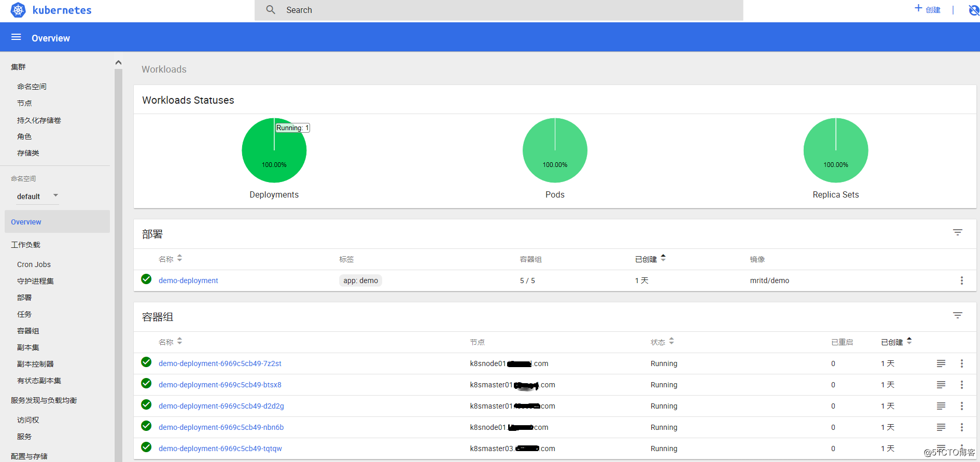
Task: Open 有状态副本集 in the sidebar
Action: [x=39, y=381]
